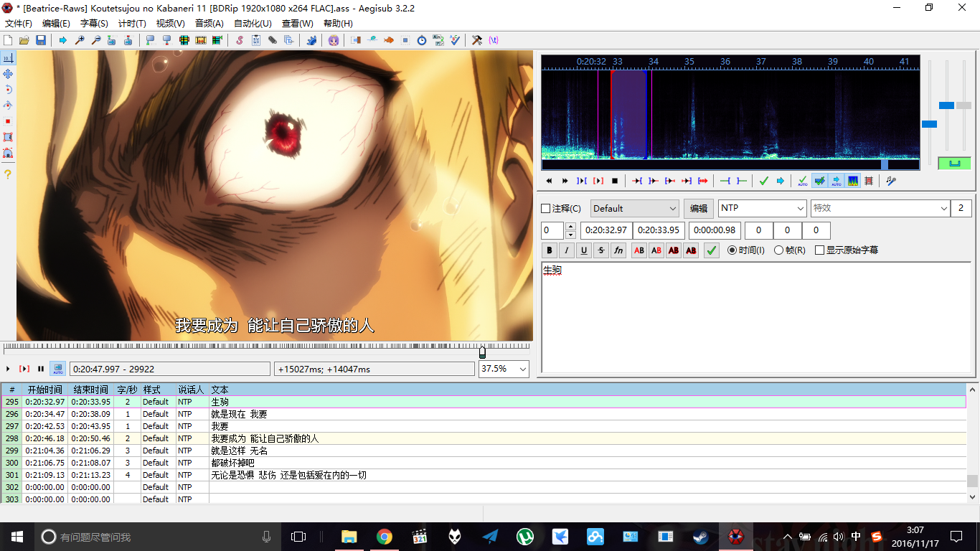Open a subtitle file with folder icon
980x551 pixels.
[x=24, y=40]
